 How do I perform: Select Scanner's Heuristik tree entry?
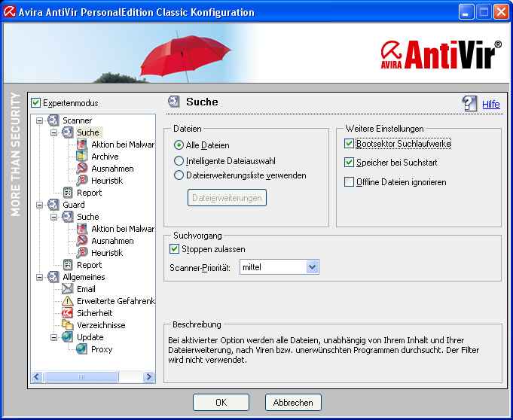pos(107,181)
